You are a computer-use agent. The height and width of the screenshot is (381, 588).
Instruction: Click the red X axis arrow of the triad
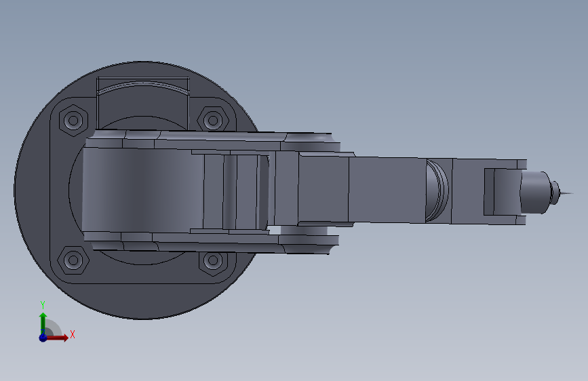click(x=58, y=338)
